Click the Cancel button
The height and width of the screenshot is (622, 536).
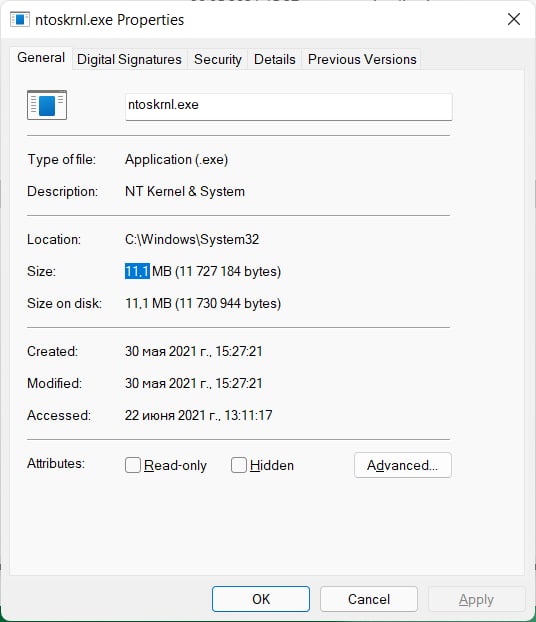pyautogui.click(x=369, y=599)
